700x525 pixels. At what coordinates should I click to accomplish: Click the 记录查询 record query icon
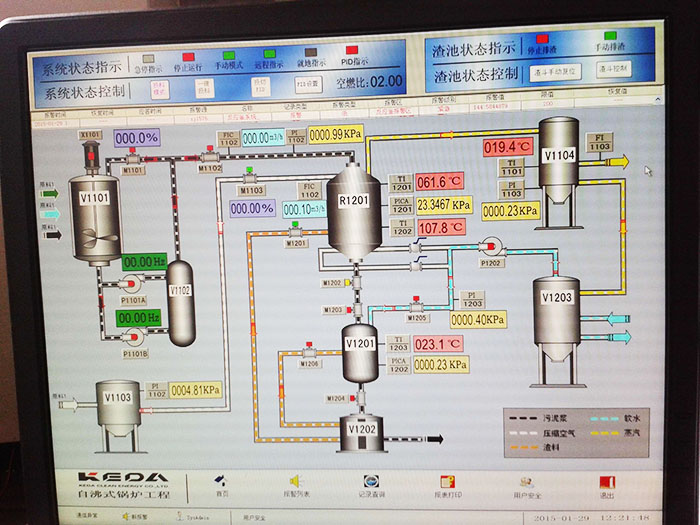coord(370,480)
